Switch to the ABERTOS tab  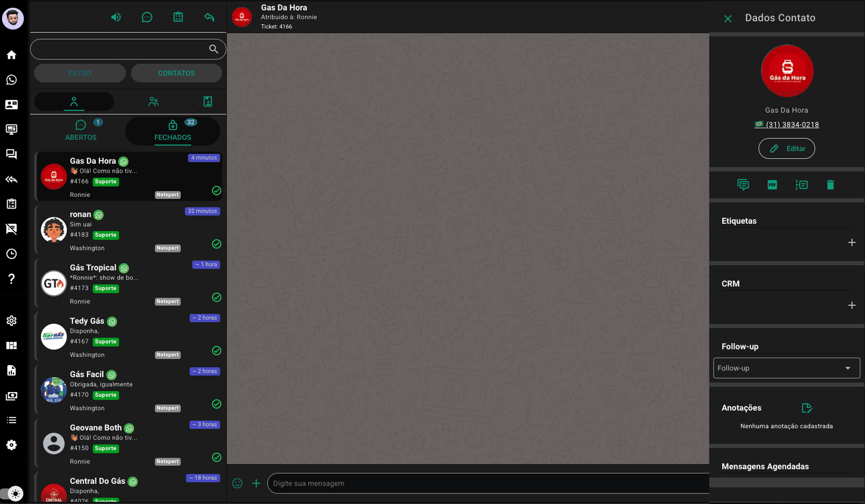point(81,131)
